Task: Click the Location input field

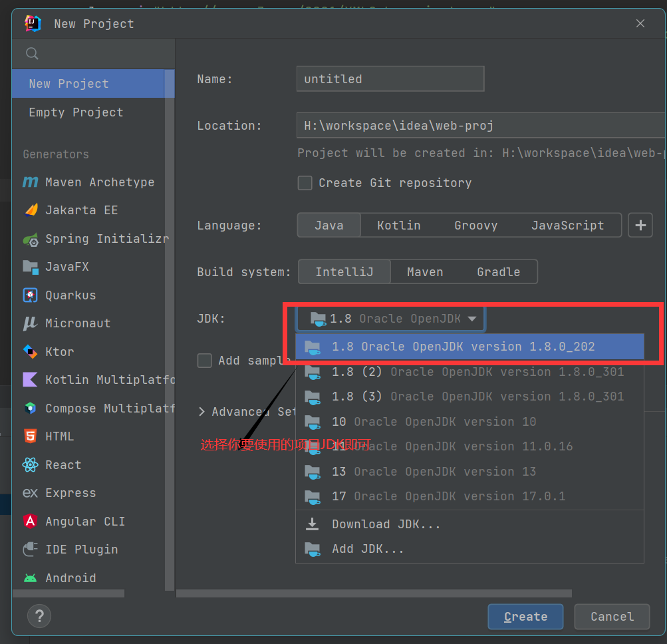Action: point(481,125)
